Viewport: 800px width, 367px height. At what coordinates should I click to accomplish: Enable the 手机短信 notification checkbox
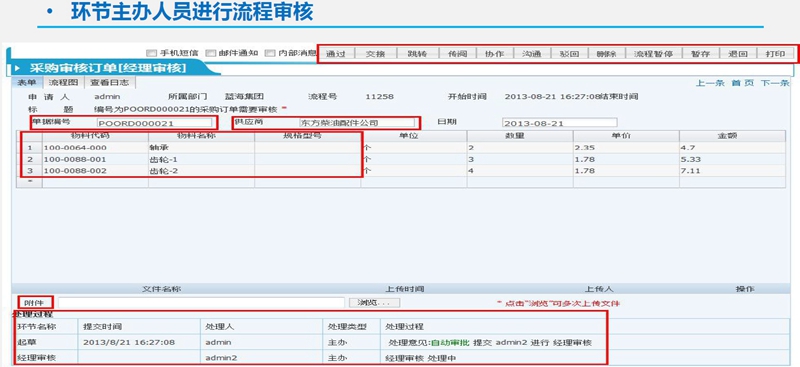(151, 53)
